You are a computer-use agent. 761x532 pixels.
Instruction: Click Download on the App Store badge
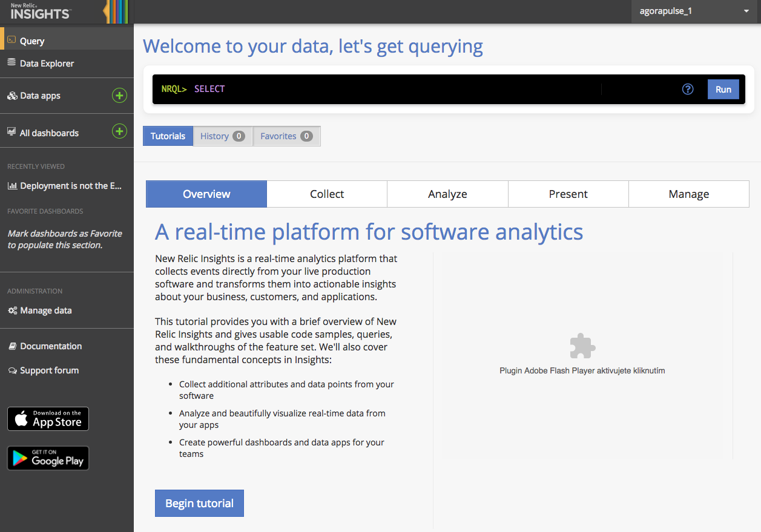coord(48,419)
